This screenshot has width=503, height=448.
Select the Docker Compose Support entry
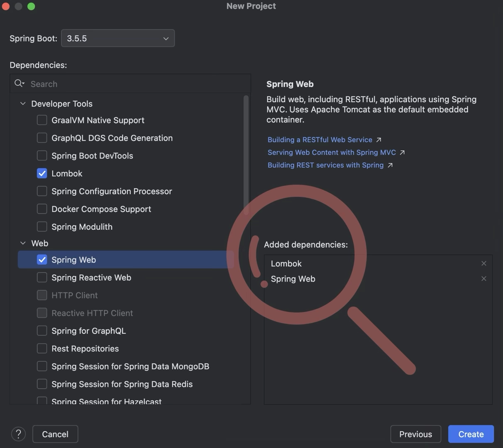tap(101, 209)
